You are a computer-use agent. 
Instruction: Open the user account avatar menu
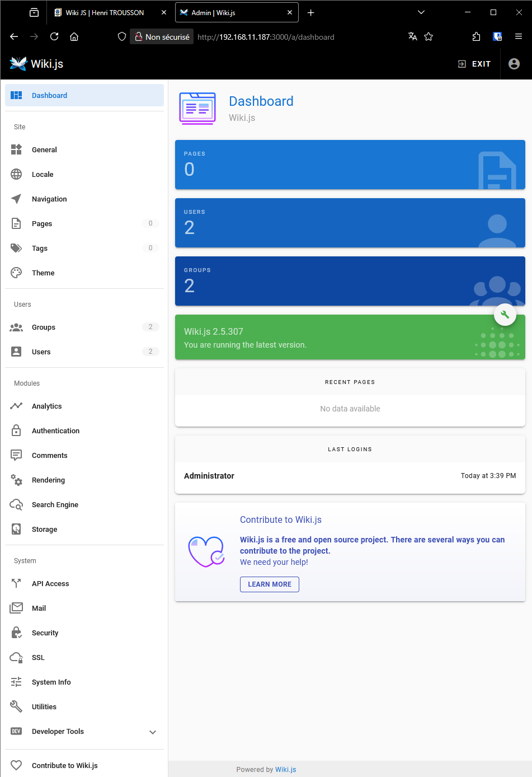point(514,64)
